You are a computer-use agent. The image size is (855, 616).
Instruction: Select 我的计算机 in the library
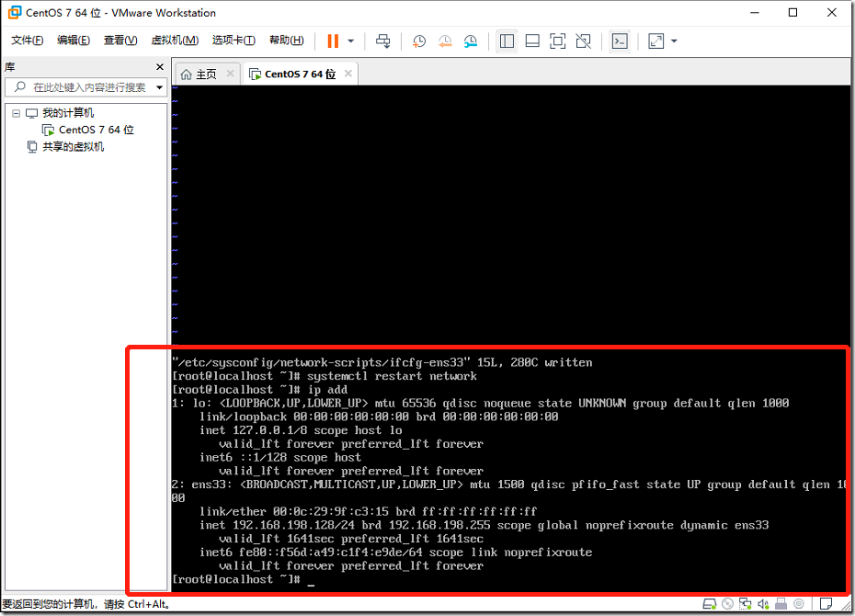pos(68,113)
